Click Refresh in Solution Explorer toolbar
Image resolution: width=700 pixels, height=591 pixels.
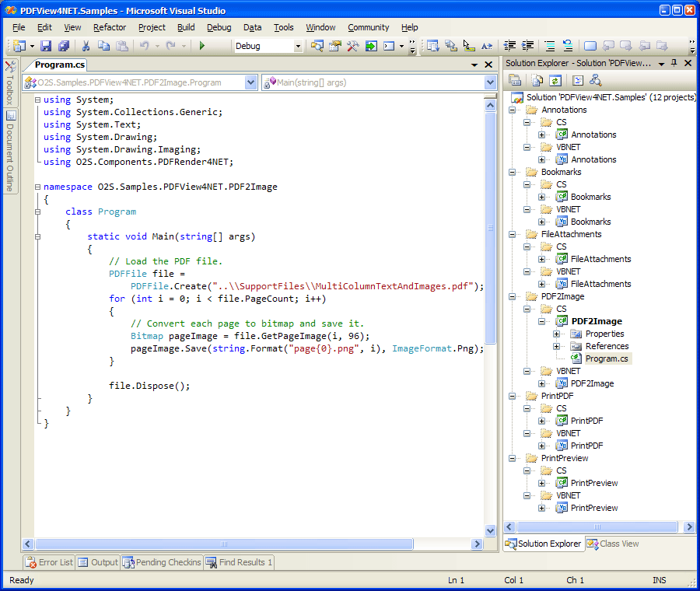[x=555, y=80]
